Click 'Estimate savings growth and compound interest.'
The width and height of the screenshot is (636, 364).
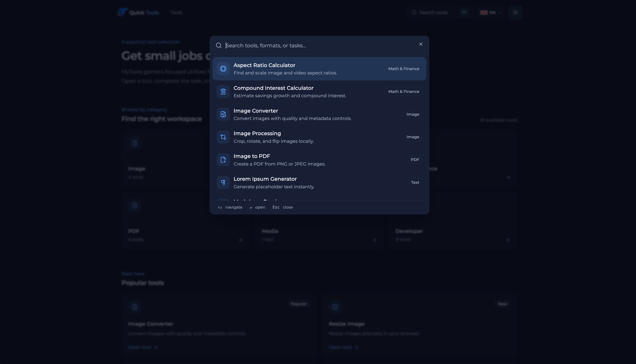tap(290, 96)
